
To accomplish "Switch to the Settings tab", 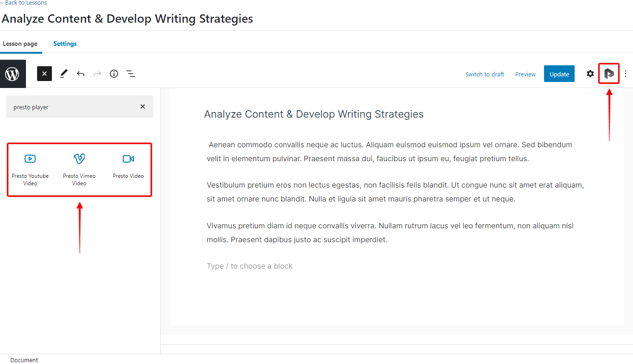I will click(x=65, y=44).
